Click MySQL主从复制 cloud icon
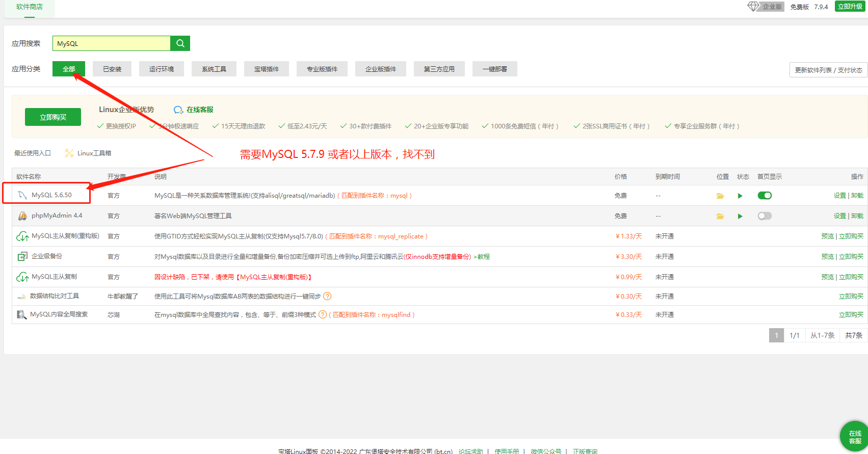Image resolution: width=868 pixels, height=454 pixels. click(x=22, y=277)
